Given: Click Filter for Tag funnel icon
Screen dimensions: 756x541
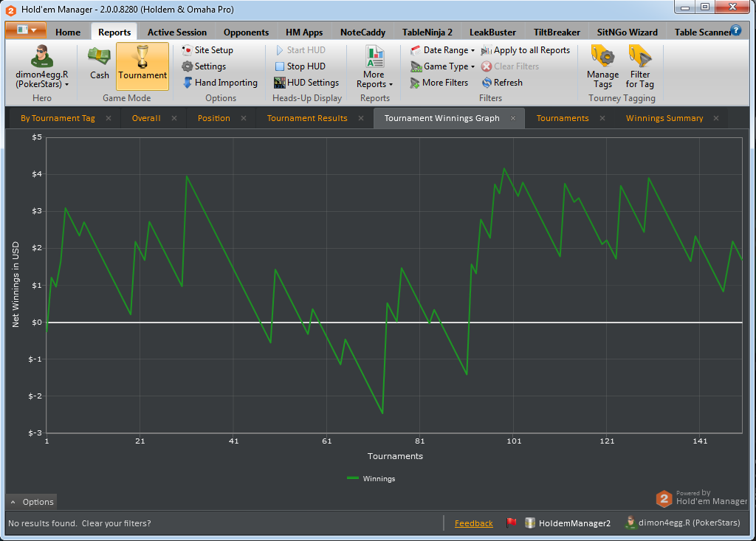Looking at the screenshot, I should 640,67.
